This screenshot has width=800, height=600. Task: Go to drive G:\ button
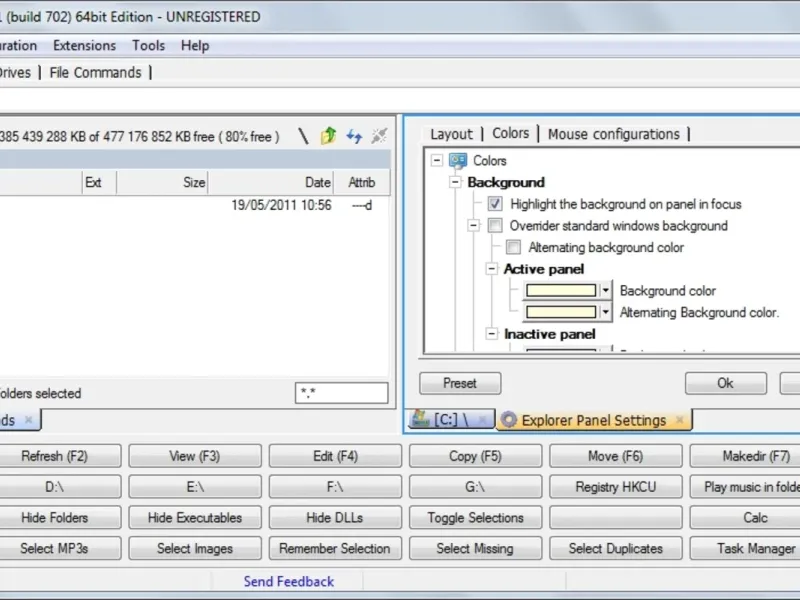(x=476, y=487)
